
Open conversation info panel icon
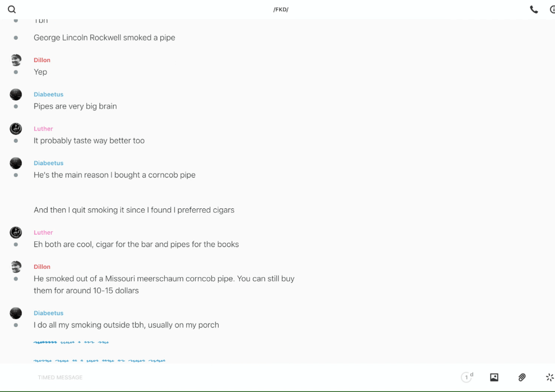pyautogui.click(x=552, y=10)
